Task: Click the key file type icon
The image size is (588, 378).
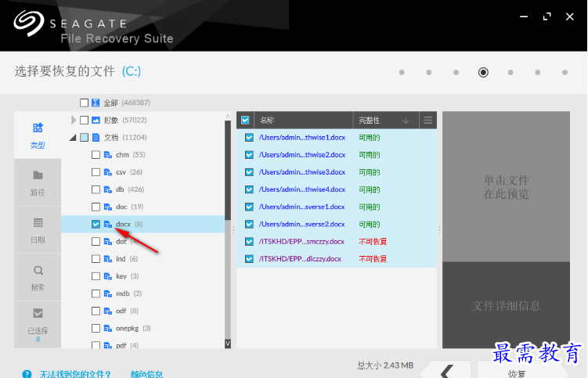Action: [x=108, y=276]
